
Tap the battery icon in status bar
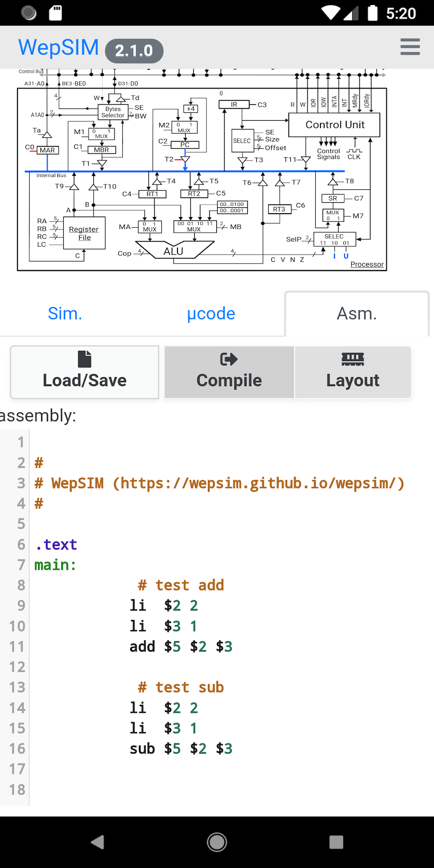click(373, 13)
